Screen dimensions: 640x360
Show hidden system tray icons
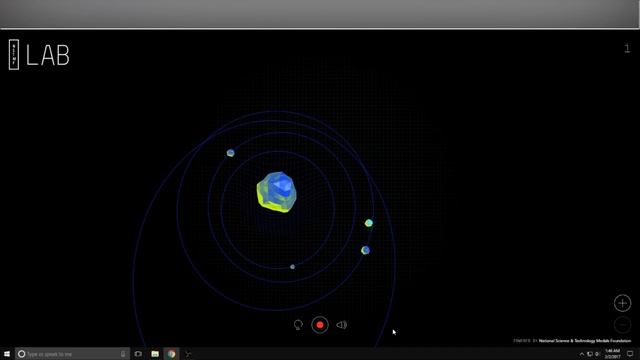(x=582, y=354)
